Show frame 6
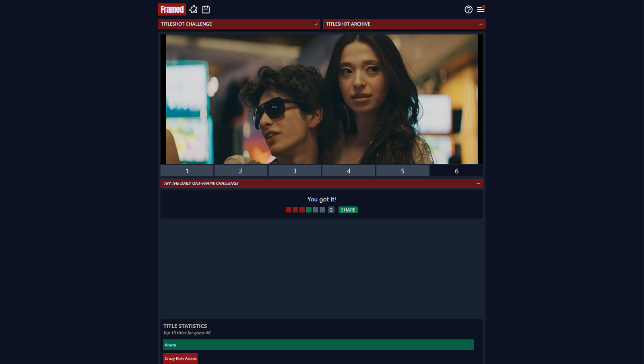The image size is (644, 364). coord(456,171)
